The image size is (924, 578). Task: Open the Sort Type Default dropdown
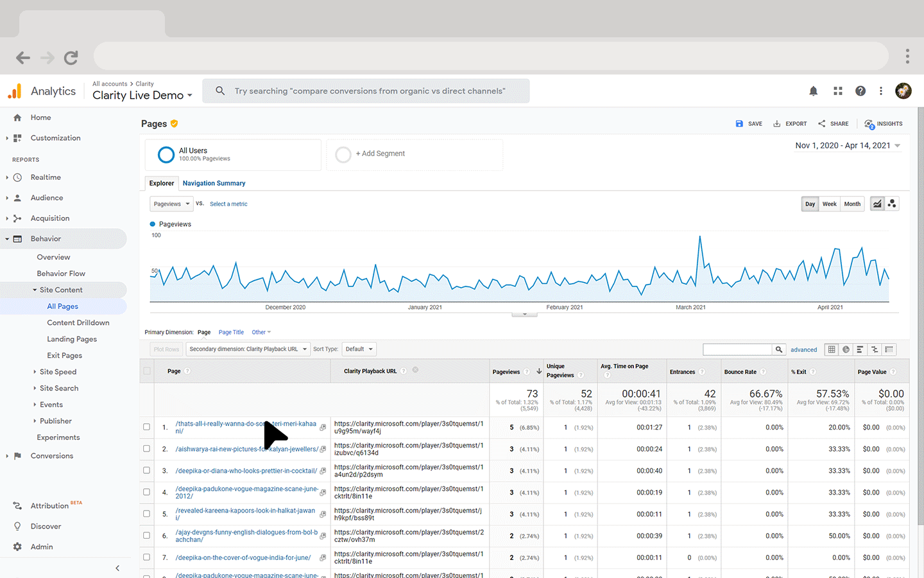click(x=359, y=349)
